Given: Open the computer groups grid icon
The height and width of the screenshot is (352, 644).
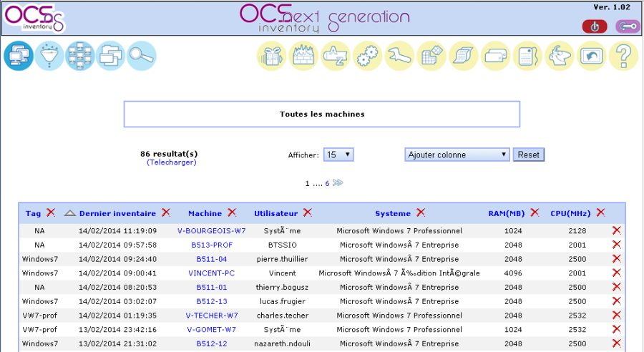Looking at the screenshot, I should (80, 56).
